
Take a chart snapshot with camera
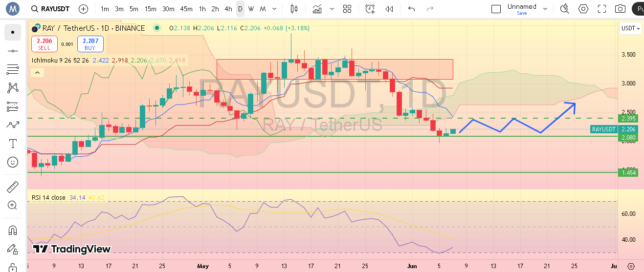pos(620,9)
